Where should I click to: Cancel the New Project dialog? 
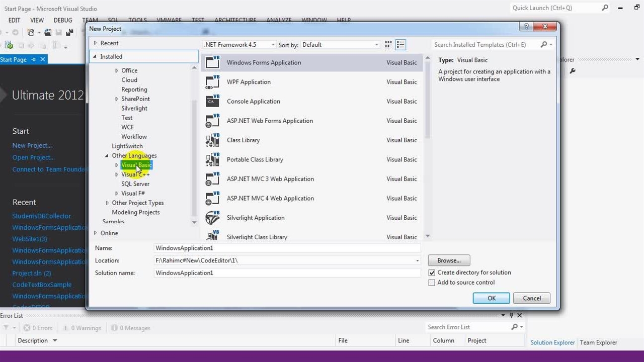(x=532, y=298)
